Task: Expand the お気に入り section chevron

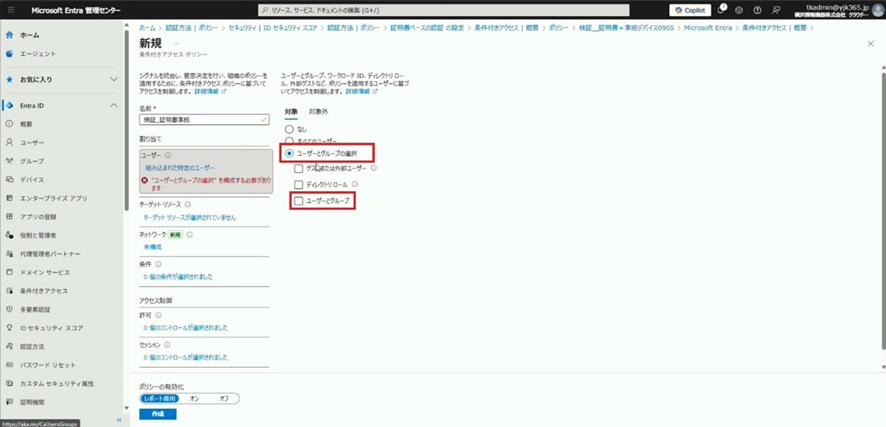Action: tap(114, 79)
